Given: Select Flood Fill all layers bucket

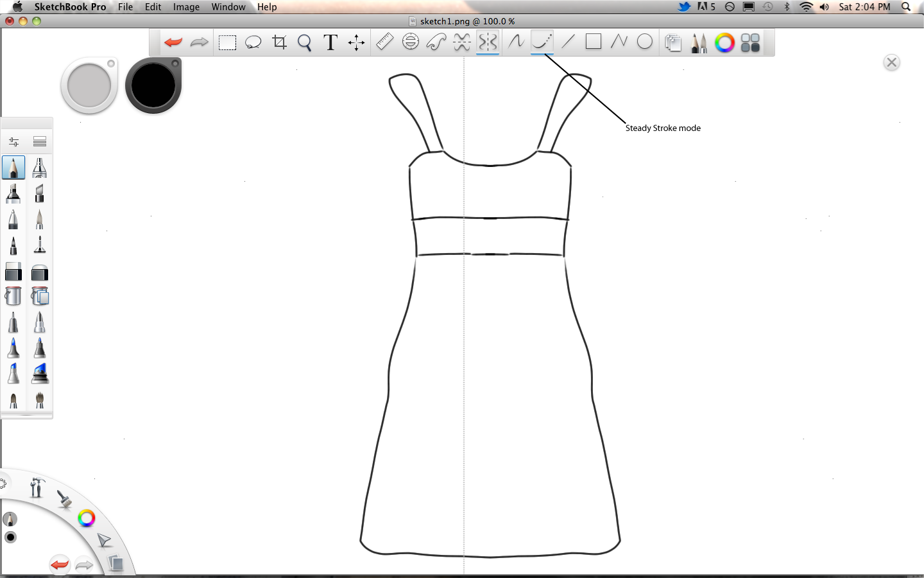Looking at the screenshot, I should [x=40, y=296].
